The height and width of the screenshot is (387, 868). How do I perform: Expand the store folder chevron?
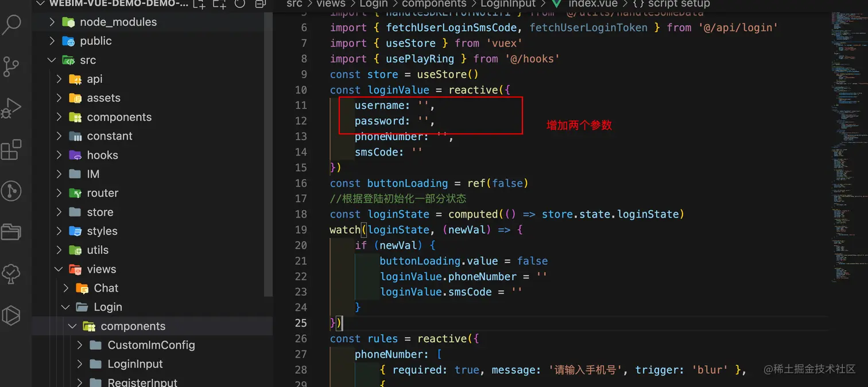pyautogui.click(x=59, y=212)
